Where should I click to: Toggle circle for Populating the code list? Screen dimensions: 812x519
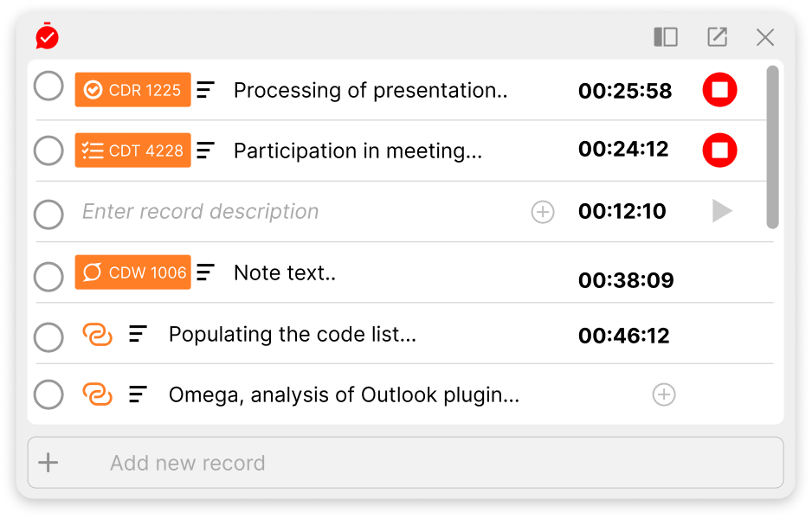(48, 337)
